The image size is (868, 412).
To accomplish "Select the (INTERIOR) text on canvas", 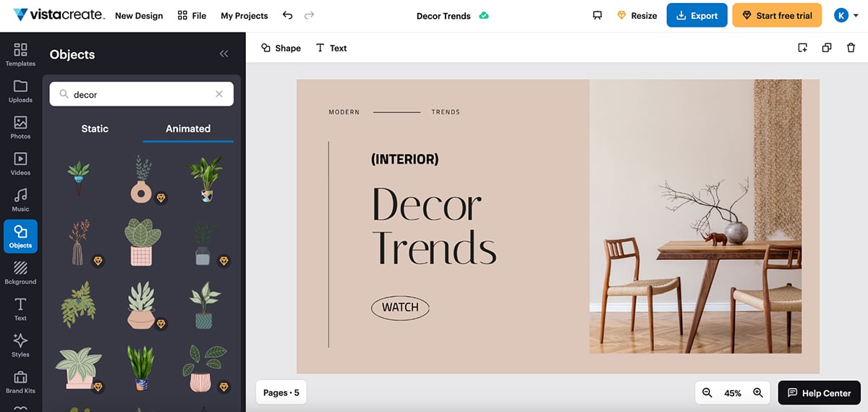I will tap(404, 159).
